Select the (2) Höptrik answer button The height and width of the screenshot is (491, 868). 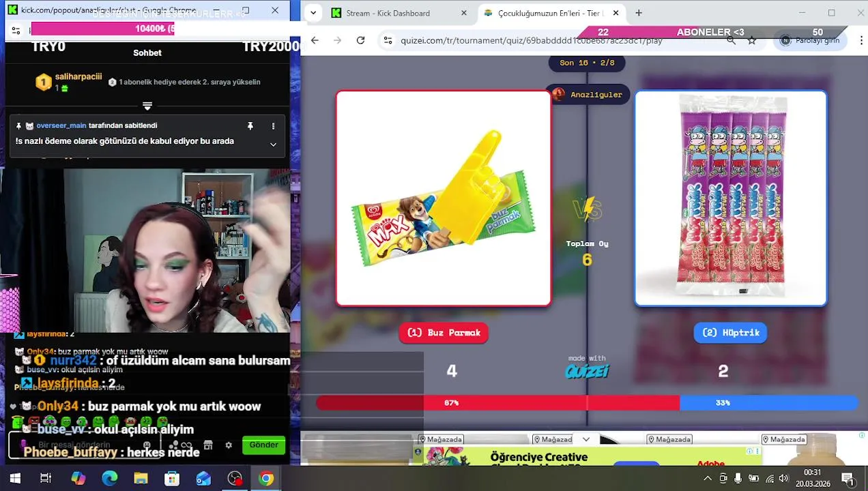[x=731, y=333]
